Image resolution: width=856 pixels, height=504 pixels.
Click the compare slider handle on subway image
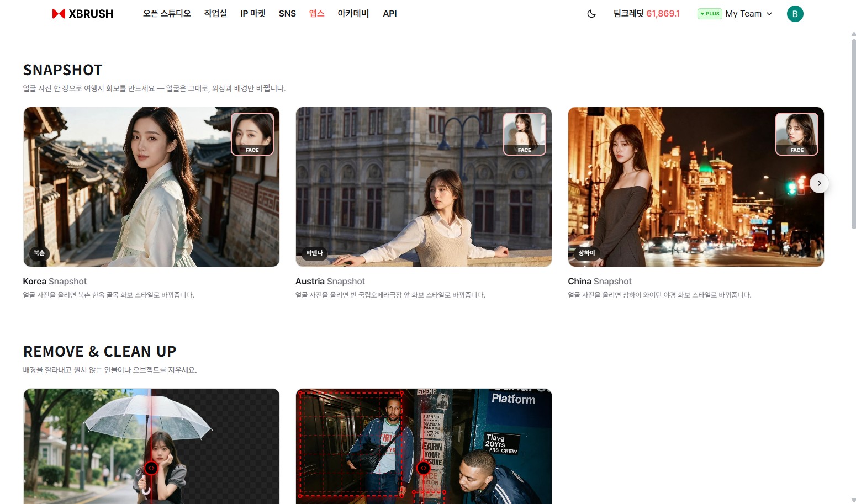[424, 468]
